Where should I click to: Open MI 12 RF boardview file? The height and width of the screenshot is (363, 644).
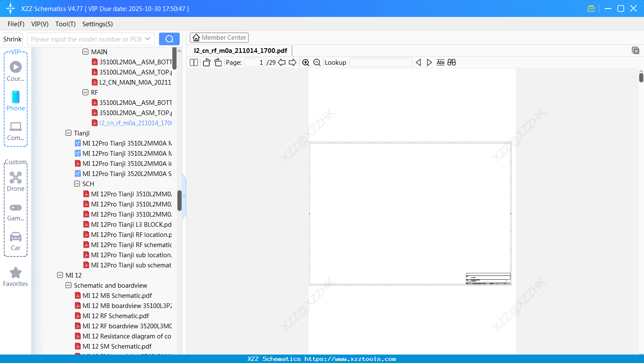point(123,326)
